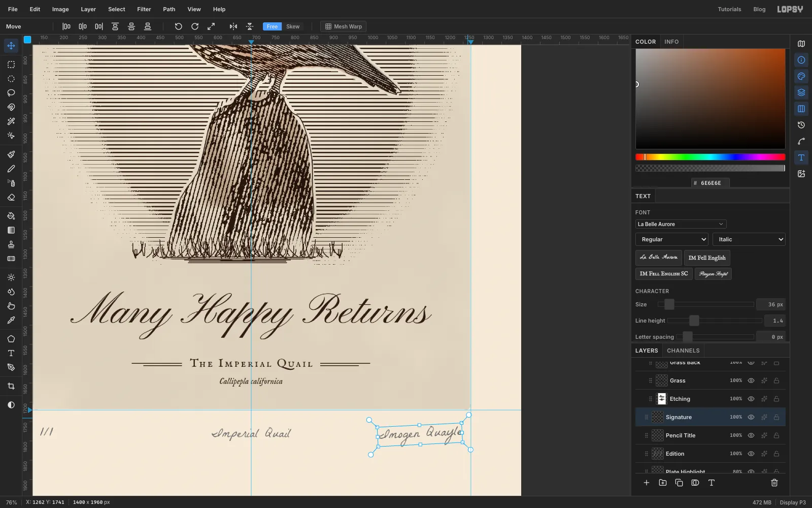The image size is (812, 508).
Task: Select the Lasso tool
Action: coord(11,93)
